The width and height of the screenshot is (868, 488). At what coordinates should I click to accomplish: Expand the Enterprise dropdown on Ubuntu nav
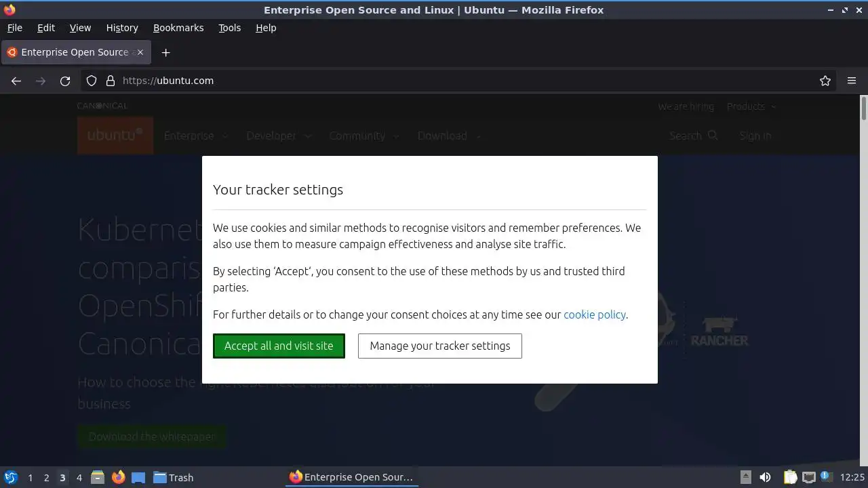[x=195, y=136]
